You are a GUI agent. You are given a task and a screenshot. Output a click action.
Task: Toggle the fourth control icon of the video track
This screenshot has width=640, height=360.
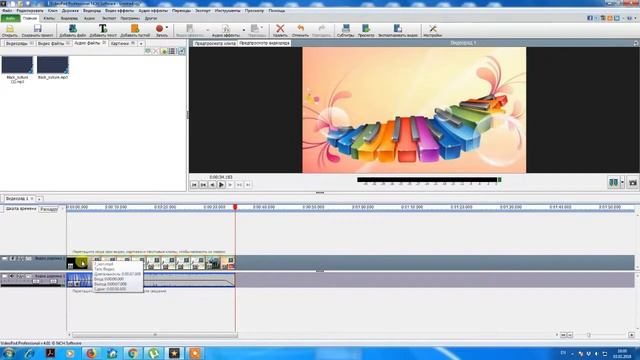coord(29,258)
